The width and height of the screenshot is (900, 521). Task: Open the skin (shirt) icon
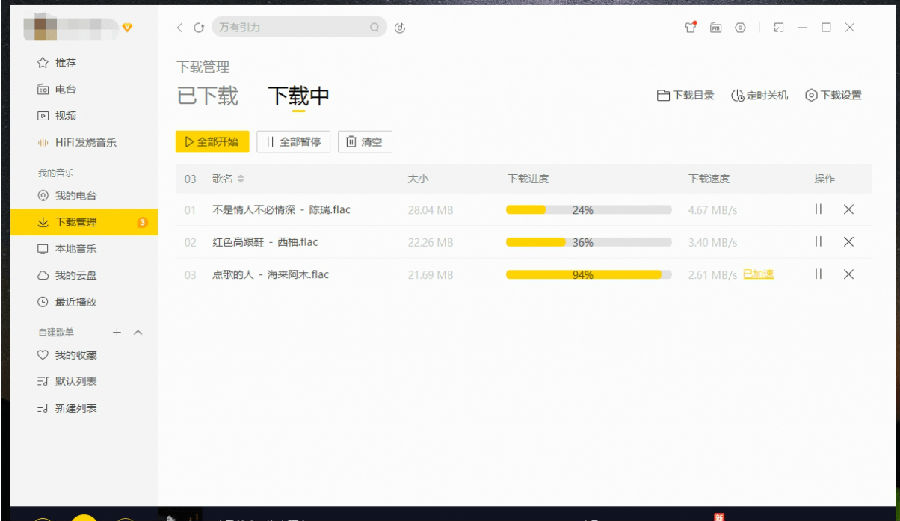[x=690, y=27]
